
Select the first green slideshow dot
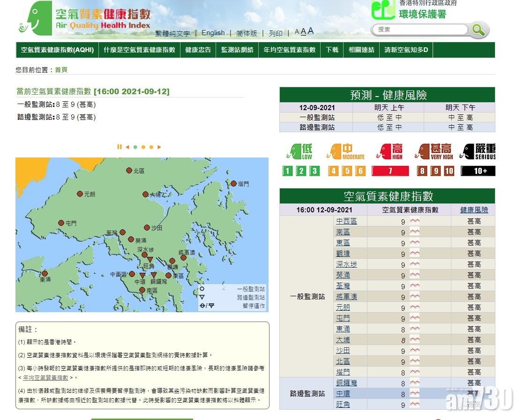[135, 147]
